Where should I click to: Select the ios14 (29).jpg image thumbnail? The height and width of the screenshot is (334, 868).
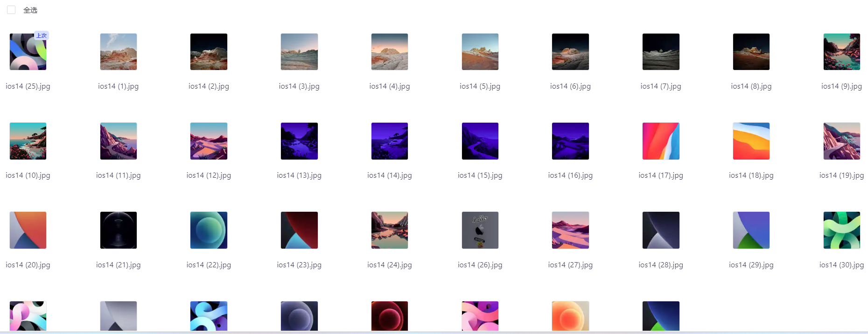pos(751,230)
